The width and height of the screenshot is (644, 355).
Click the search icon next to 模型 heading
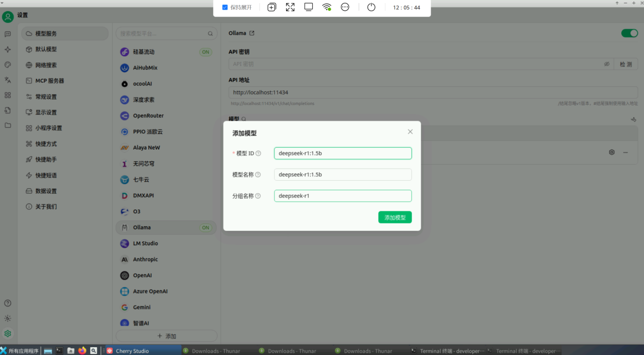tap(244, 119)
